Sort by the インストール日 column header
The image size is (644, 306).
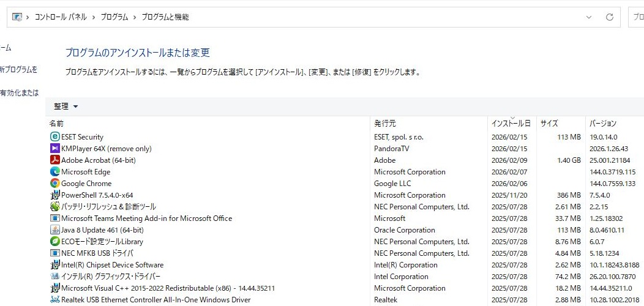[x=511, y=123]
